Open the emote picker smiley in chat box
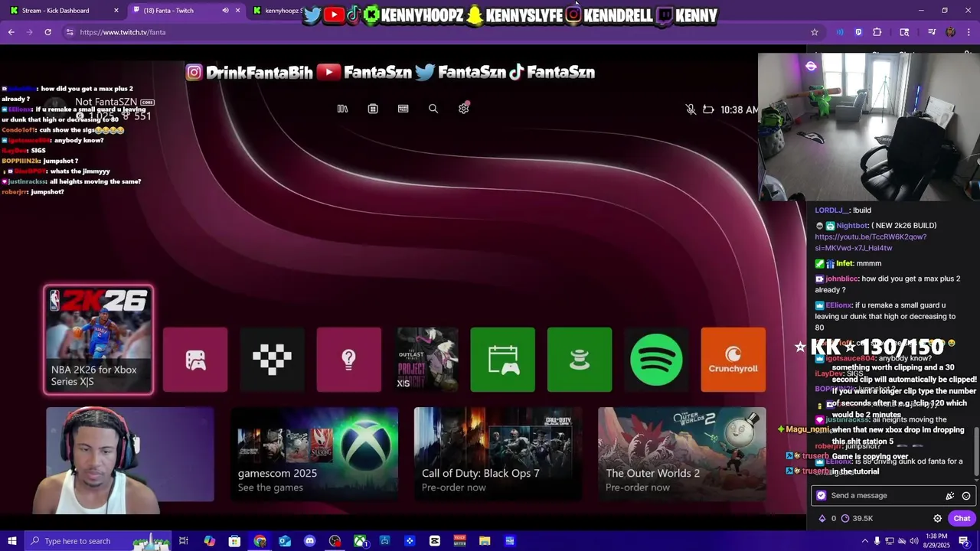 966,496
